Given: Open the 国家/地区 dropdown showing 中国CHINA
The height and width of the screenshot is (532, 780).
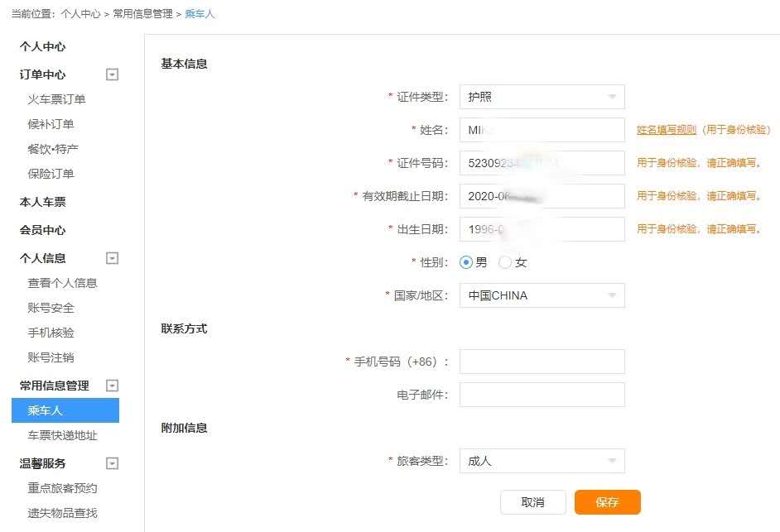Looking at the screenshot, I should point(542,295).
